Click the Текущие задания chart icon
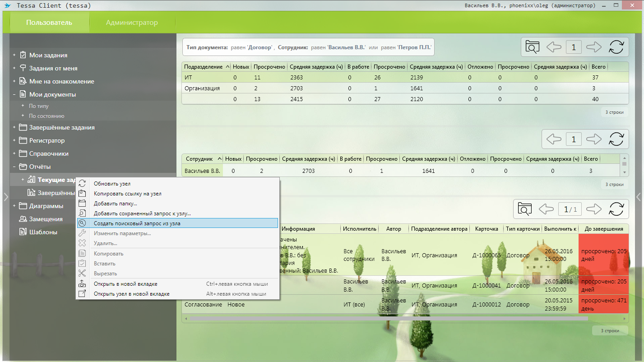 pyautogui.click(x=32, y=180)
